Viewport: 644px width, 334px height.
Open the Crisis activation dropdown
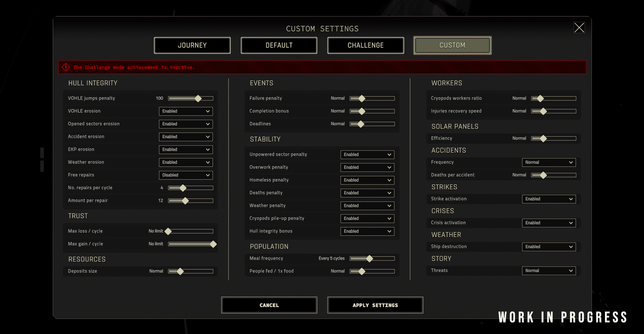[549, 223]
